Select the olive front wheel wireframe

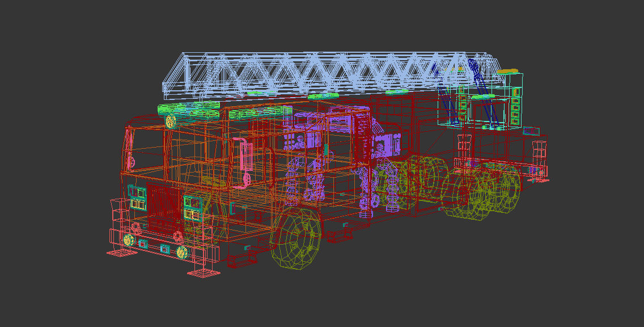click(x=296, y=239)
